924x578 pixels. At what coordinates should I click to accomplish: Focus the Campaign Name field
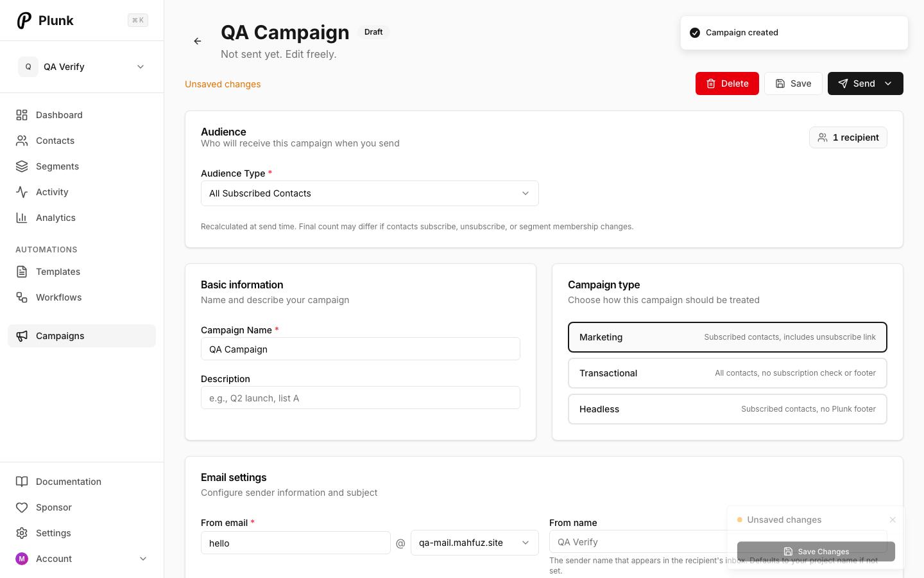(x=361, y=349)
